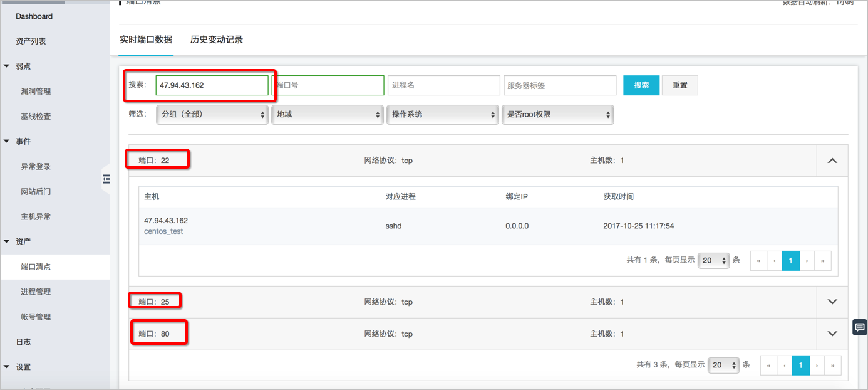Click the 端口号 input field
This screenshot has width=868, height=390.
328,85
